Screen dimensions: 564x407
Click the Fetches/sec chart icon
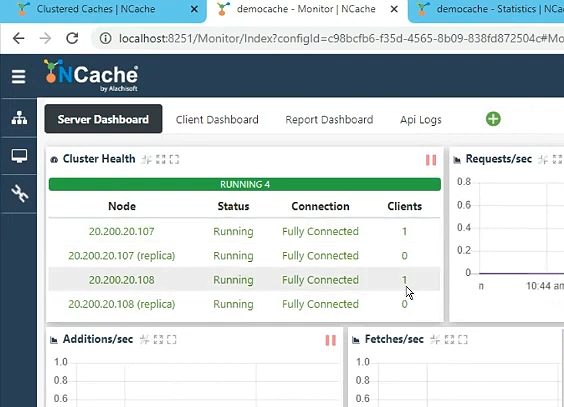pyautogui.click(x=356, y=340)
